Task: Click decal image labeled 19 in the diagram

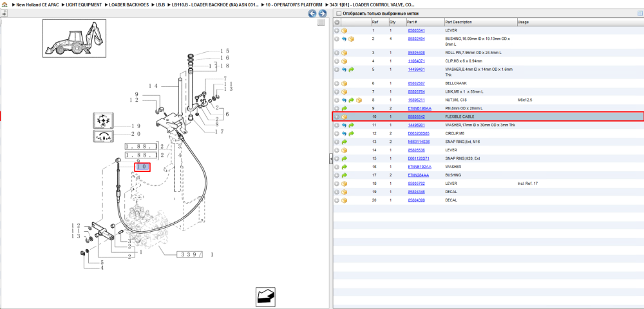Action: [103, 121]
